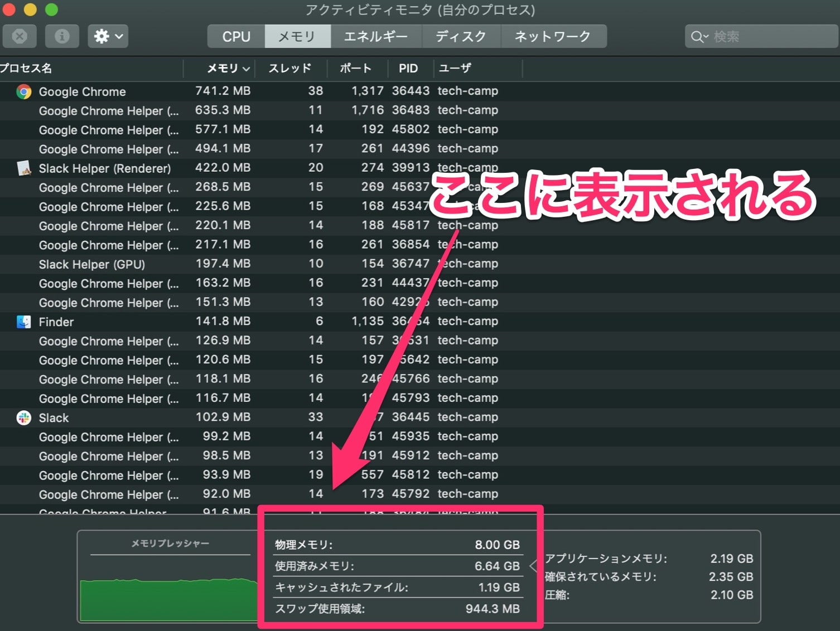The height and width of the screenshot is (631, 840).
Task: Open the エネルギー tab
Action: 376,36
